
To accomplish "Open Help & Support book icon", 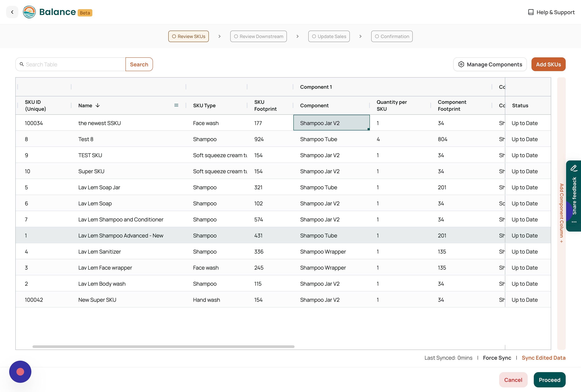I will (531, 12).
